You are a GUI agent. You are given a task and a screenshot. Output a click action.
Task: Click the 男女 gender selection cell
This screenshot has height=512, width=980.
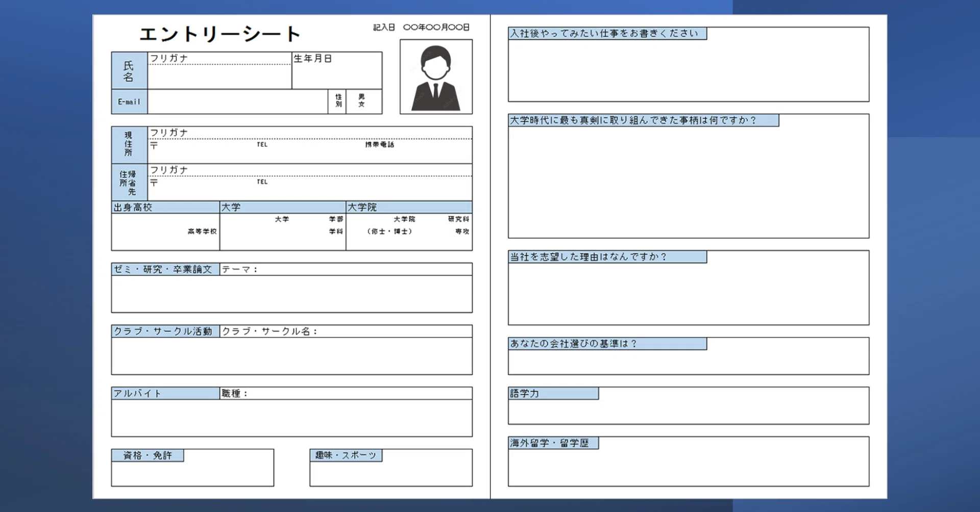[363, 101]
